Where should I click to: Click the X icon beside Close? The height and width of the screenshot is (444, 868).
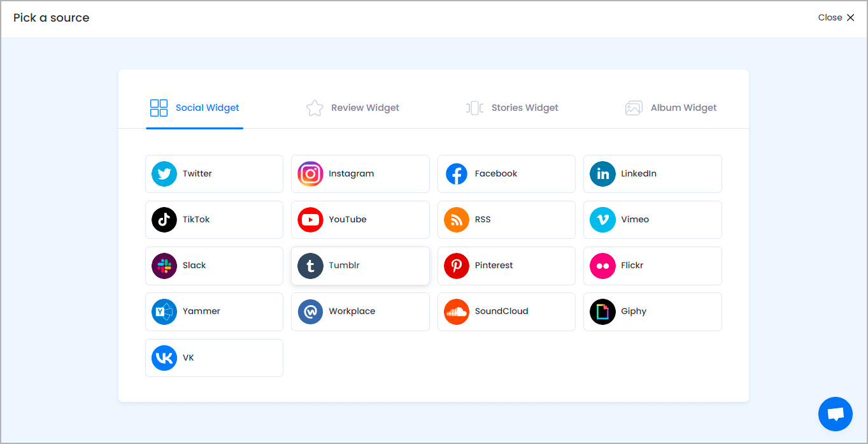point(850,18)
